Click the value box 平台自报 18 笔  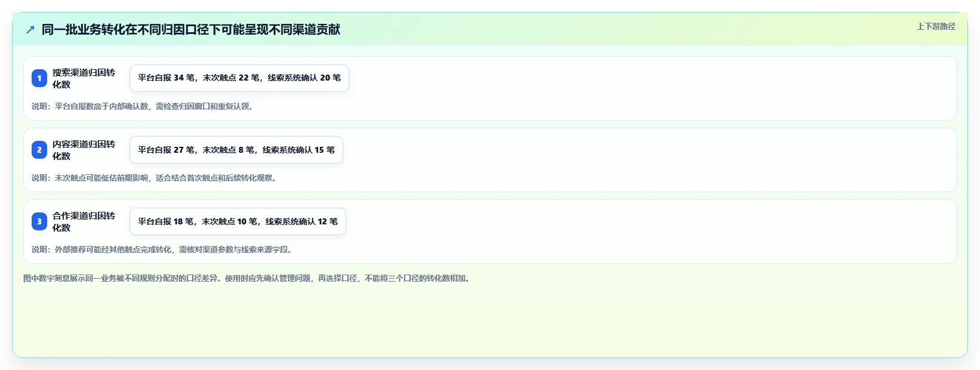(x=238, y=221)
